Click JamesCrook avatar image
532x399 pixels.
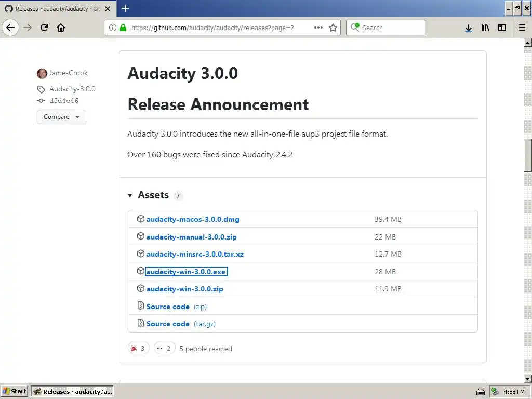click(x=42, y=73)
